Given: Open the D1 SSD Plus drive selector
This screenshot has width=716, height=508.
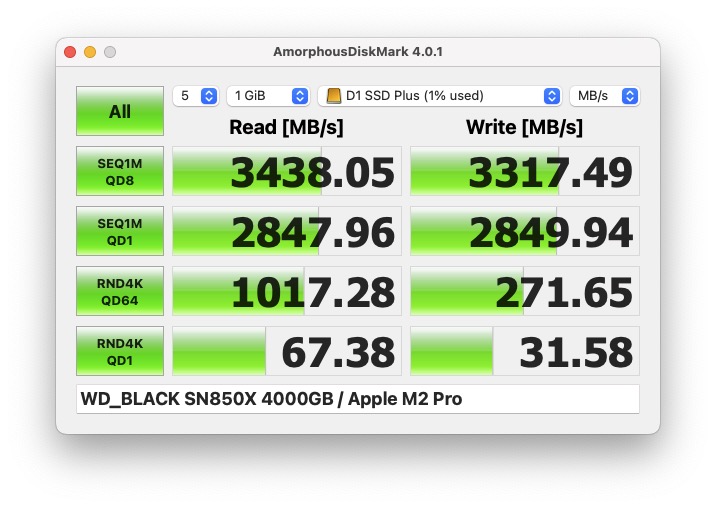Looking at the screenshot, I should tap(439, 96).
